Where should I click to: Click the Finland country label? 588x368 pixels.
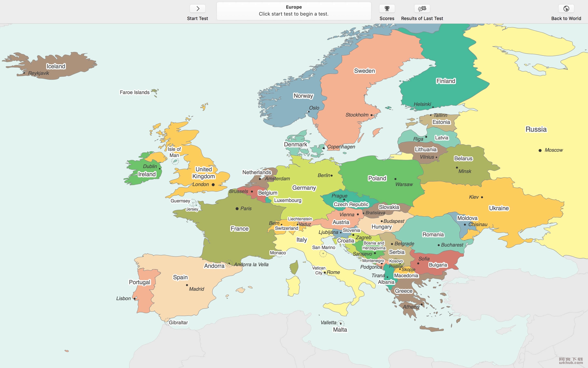tap(446, 81)
